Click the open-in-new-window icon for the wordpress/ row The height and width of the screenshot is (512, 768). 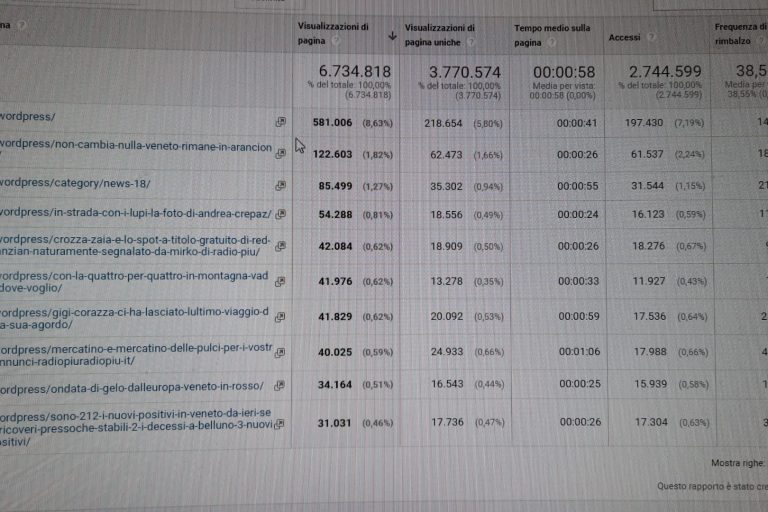point(280,121)
